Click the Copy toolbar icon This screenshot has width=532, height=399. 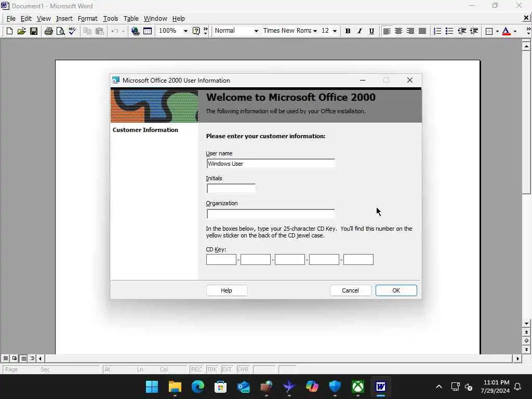coord(87,31)
